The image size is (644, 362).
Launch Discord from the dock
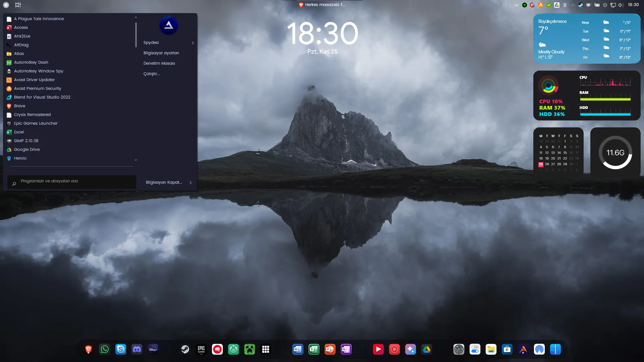[x=137, y=349]
